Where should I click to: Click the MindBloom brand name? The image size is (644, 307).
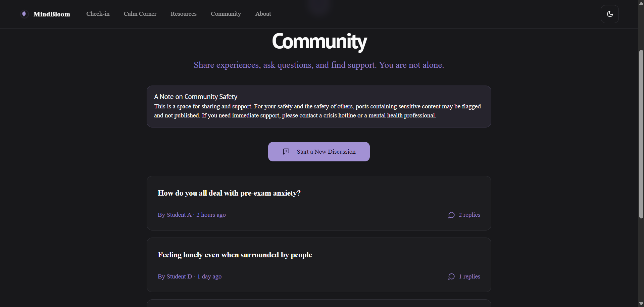[52, 14]
